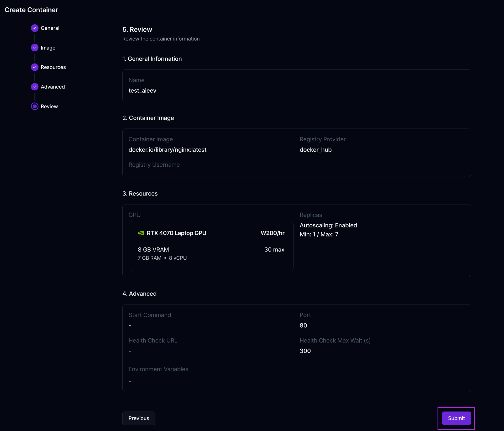Click the ₩200/hr price label

(272, 233)
